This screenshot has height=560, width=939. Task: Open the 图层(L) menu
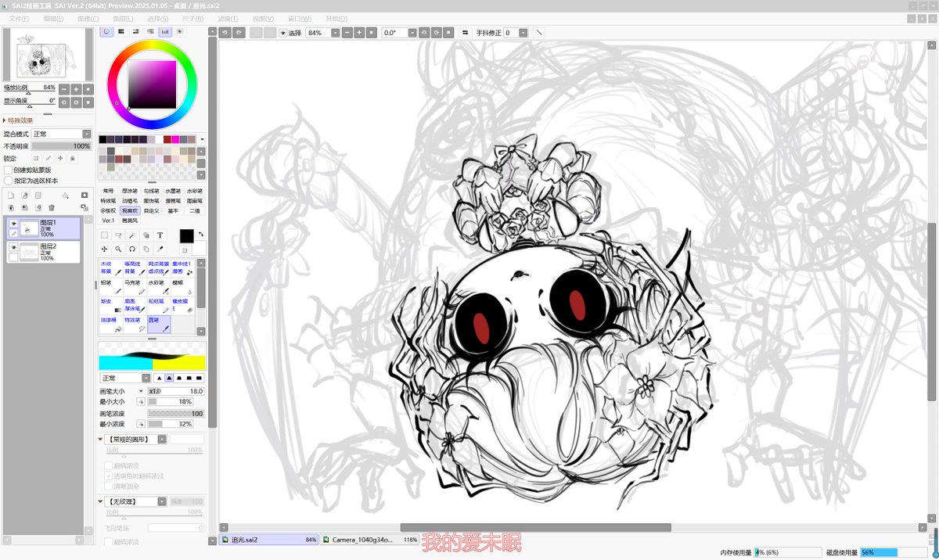tap(123, 18)
